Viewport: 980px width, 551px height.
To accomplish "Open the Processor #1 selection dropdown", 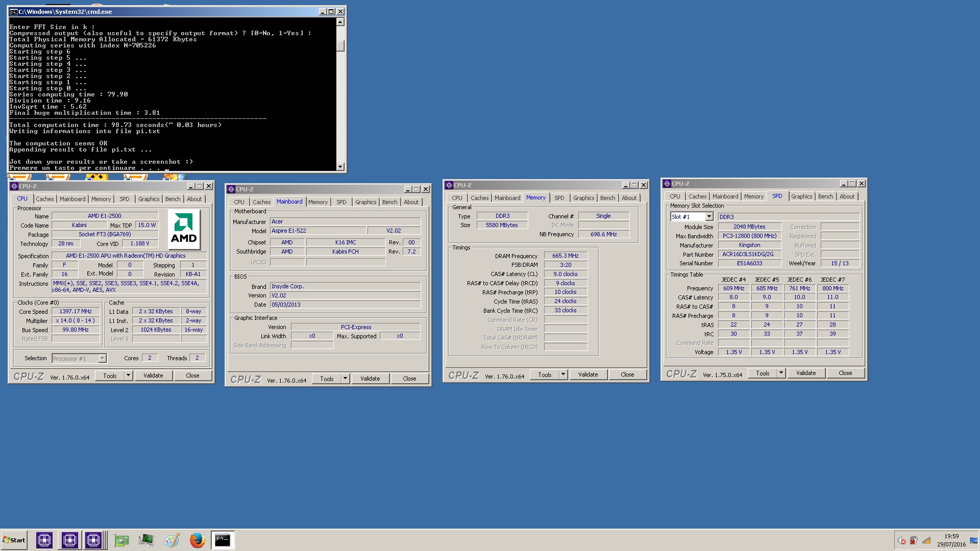I will tap(102, 359).
